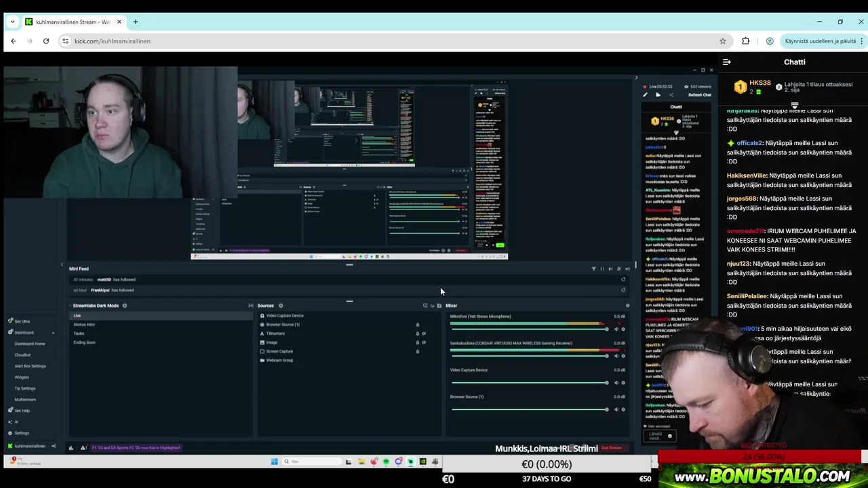Open Get Ultra in Streamlabs sidebar

point(19,321)
